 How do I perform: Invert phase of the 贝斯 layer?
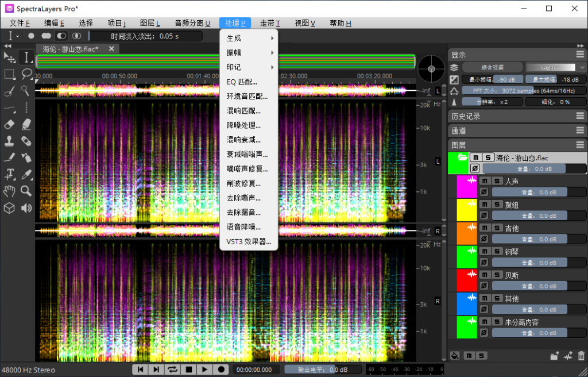[484, 286]
